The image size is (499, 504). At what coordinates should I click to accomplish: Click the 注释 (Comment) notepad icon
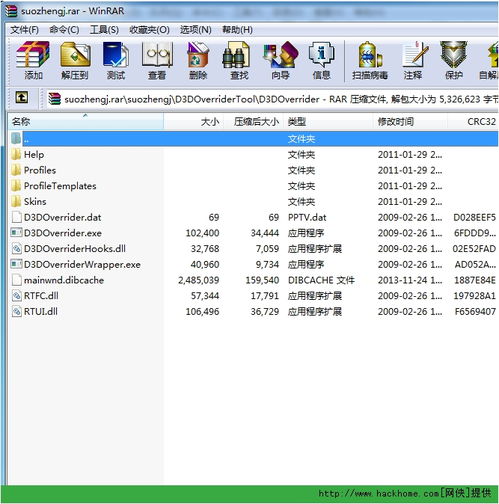413,60
